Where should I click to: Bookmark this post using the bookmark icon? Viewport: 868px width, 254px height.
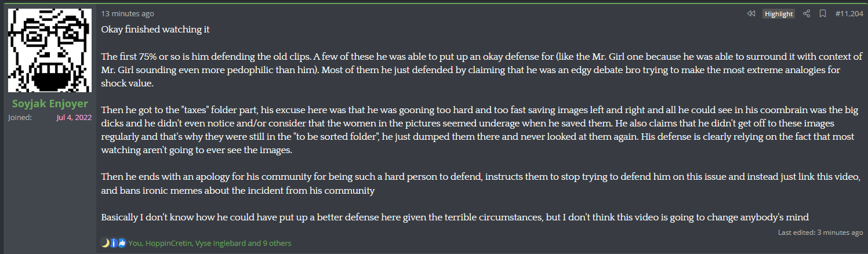822,13
